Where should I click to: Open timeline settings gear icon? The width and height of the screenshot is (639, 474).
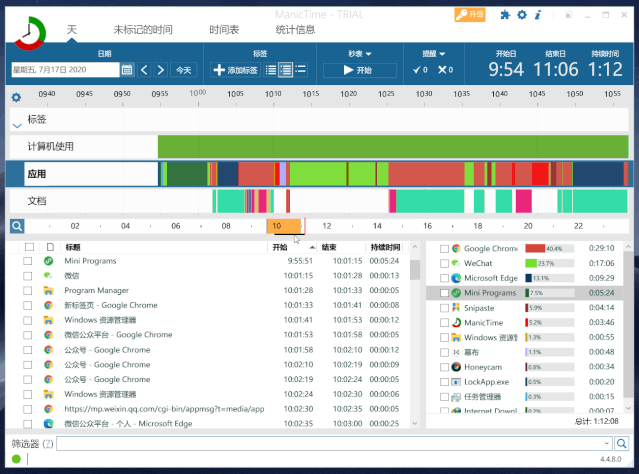tap(16, 97)
